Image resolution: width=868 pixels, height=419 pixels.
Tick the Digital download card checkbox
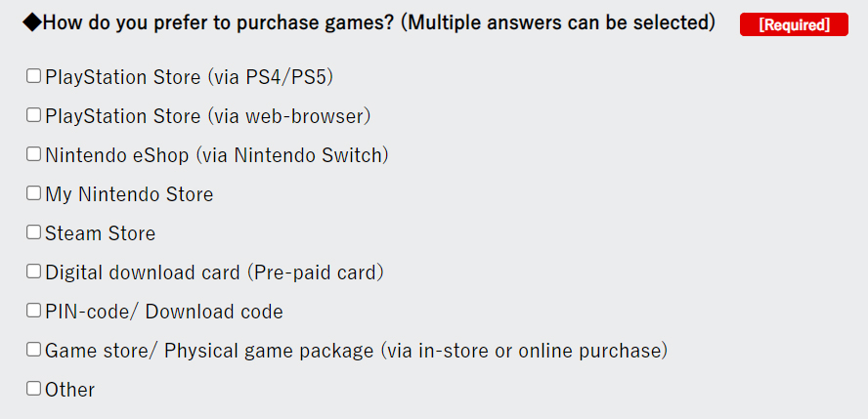tap(34, 272)
